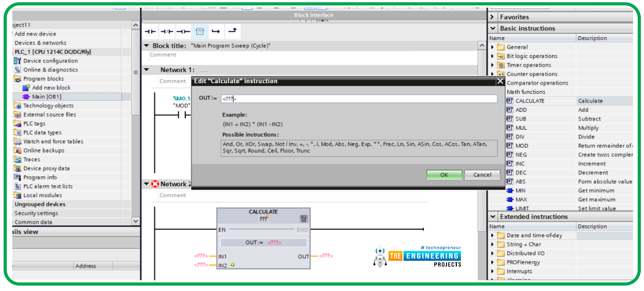Expand Date and time-of-day folder
This screenshot has height=291, width=644.
[493, 236]
